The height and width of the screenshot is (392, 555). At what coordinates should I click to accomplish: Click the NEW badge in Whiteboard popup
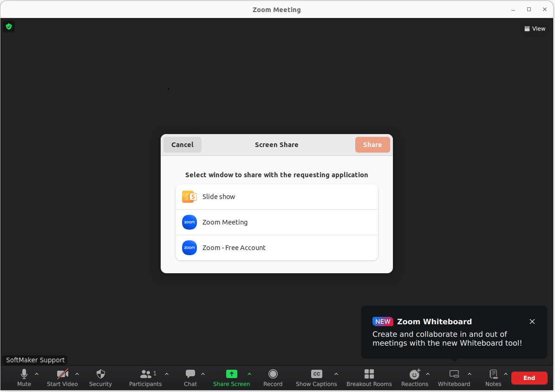383,321
